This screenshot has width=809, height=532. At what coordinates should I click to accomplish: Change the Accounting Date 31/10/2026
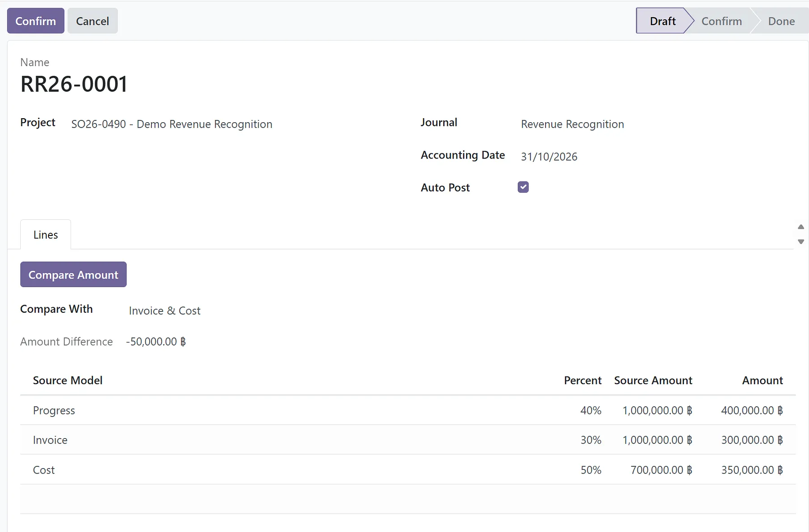tap(549, 156)
